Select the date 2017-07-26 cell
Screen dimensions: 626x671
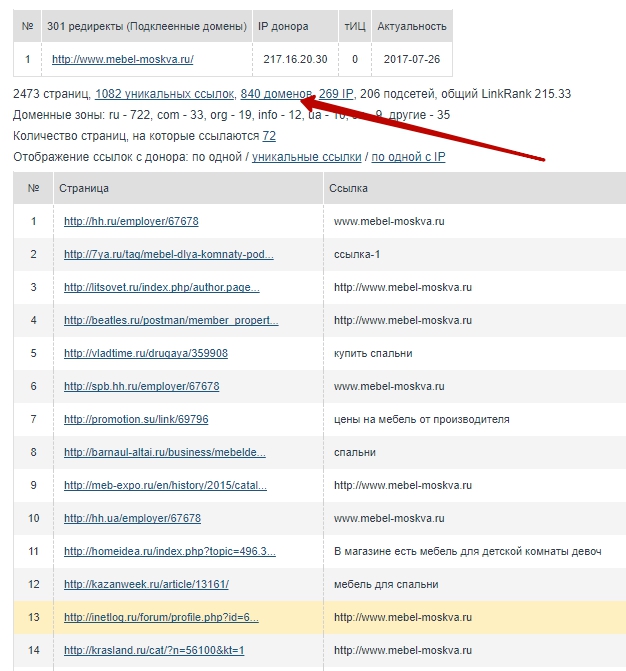(x=412, y=59)
